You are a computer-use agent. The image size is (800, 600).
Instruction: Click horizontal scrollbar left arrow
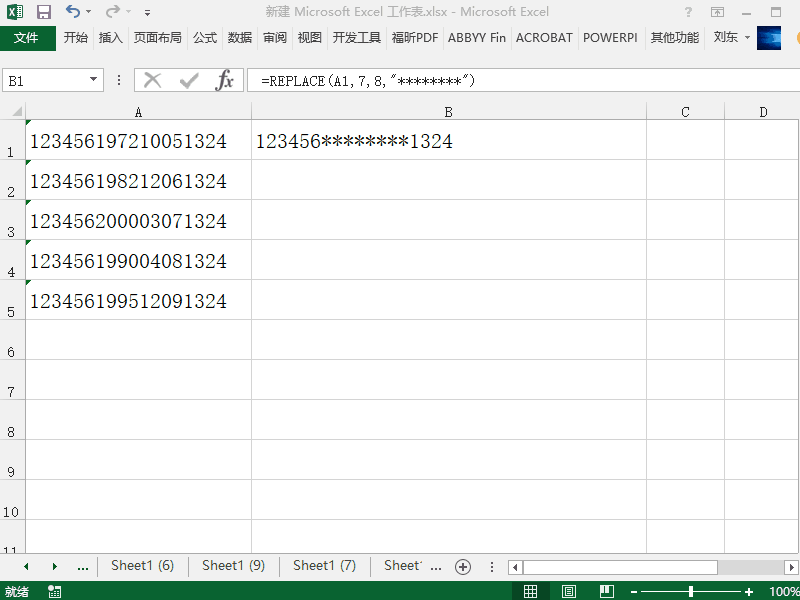click(515, 567)
